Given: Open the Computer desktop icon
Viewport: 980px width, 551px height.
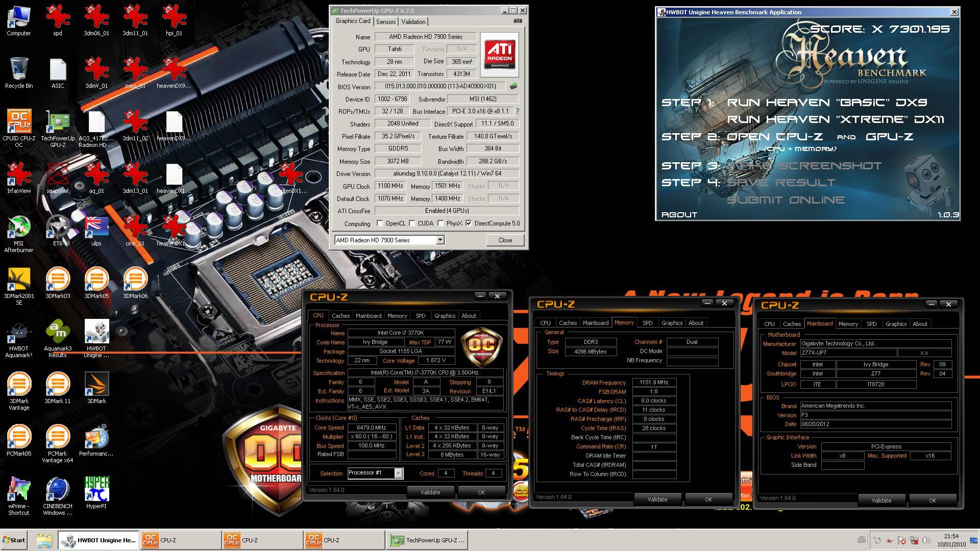Looking at the screenshot, I should click(x=18, y=20).
